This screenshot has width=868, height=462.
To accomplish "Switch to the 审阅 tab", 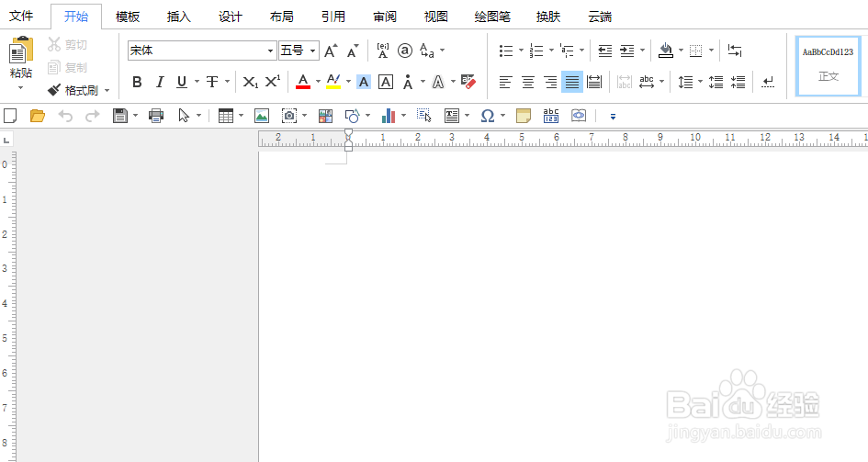I will pyautogui.click(x=385, y=17).
